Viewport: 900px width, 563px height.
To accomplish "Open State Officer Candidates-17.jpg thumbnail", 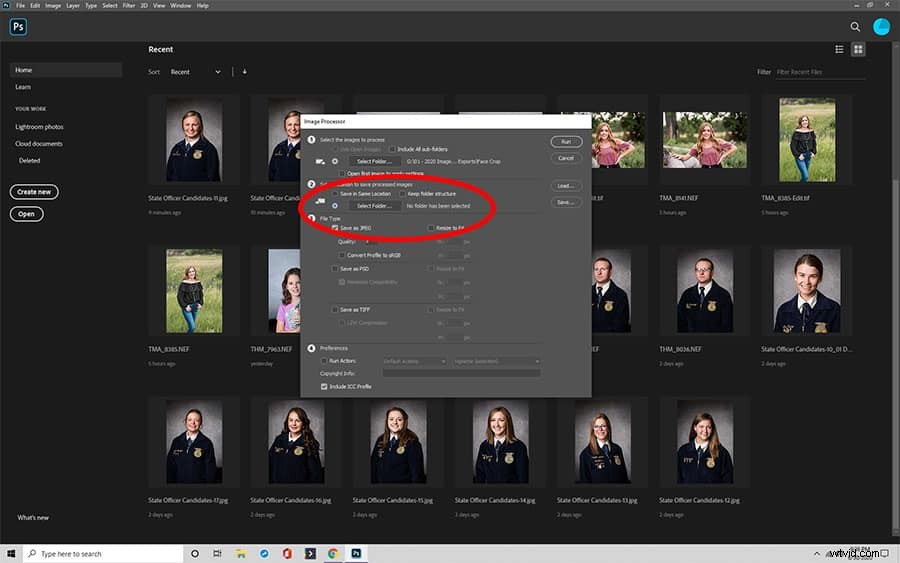I will 194,442.
